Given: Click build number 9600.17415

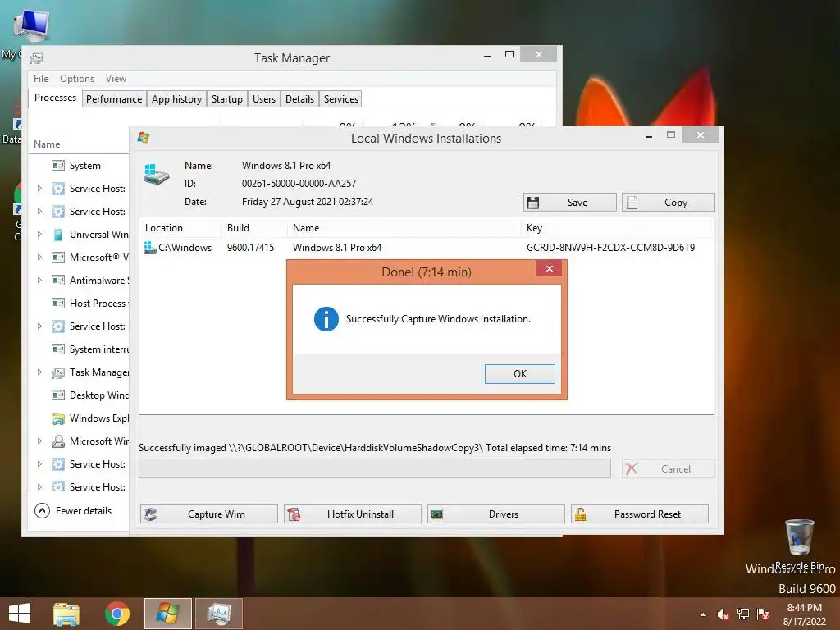Looking at the screenshot, I should 250,248.
